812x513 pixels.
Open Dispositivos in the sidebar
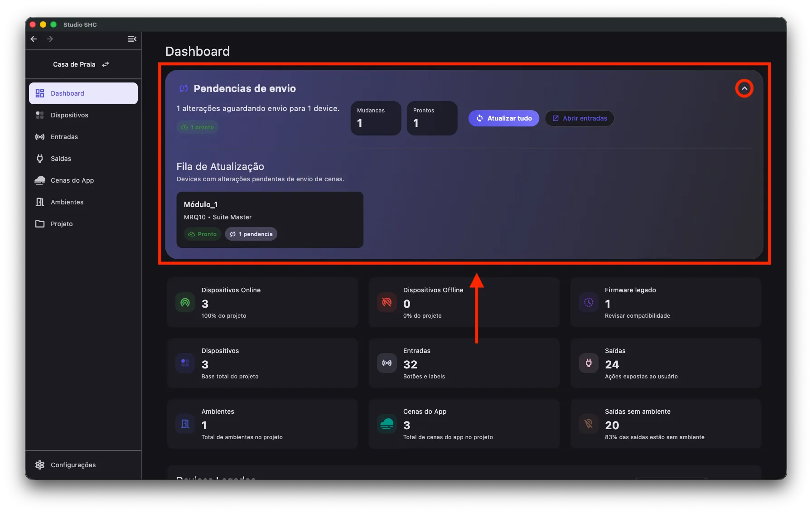tap(83, 115)
